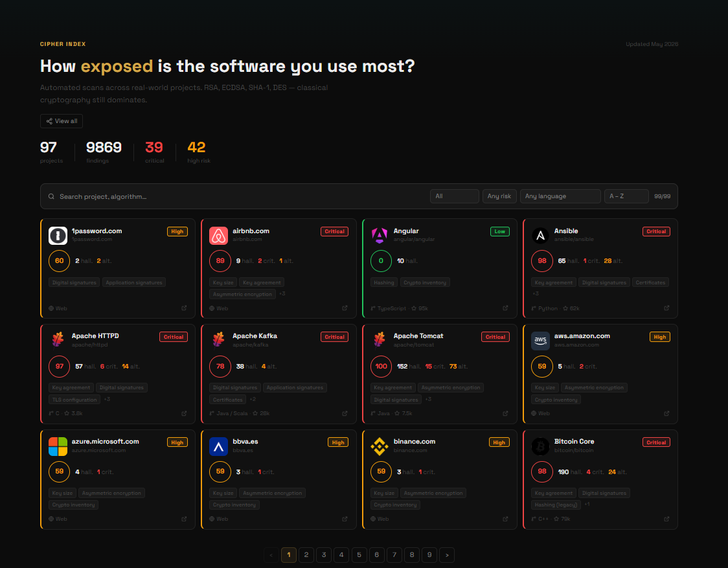
Task: Focus the Search project, algorithm field
Action: (x=242, y=196)
